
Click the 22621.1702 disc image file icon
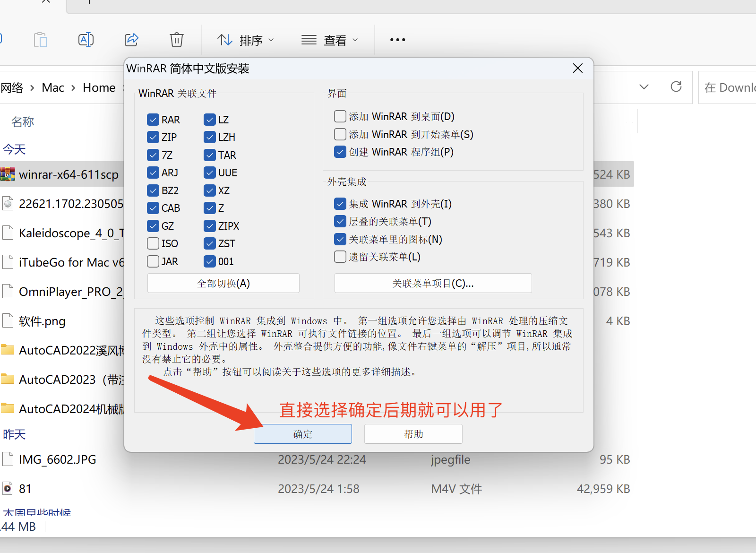click(8, 204)
